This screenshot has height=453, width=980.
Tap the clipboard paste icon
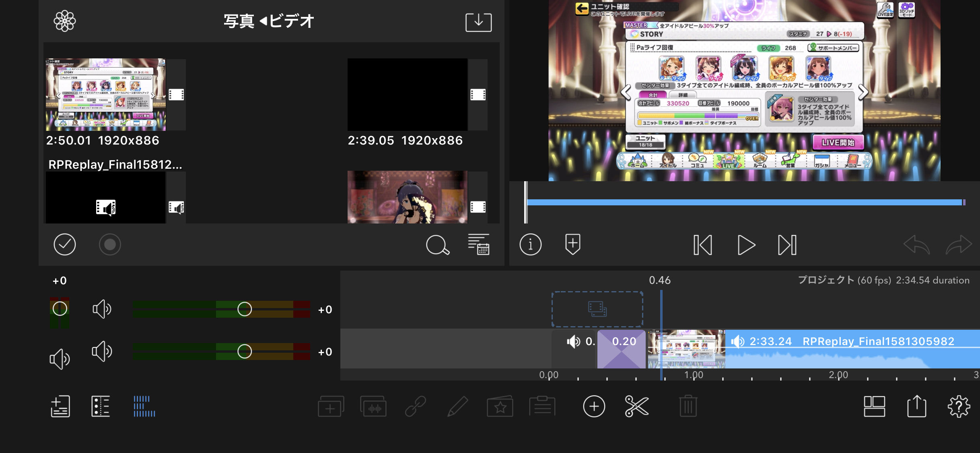click(x=542, y=406)
